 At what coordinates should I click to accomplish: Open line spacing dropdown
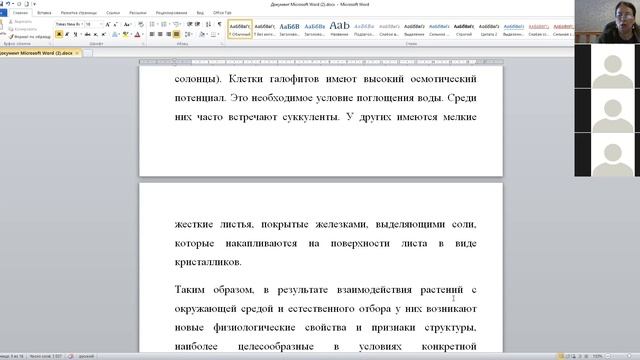[x=189, y=34]
